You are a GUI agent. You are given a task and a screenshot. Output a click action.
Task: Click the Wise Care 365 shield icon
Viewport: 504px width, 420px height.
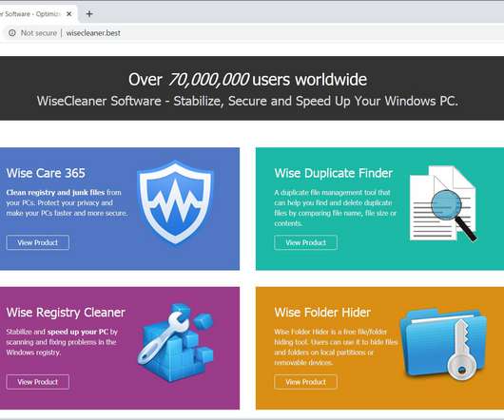pos(175,202)
